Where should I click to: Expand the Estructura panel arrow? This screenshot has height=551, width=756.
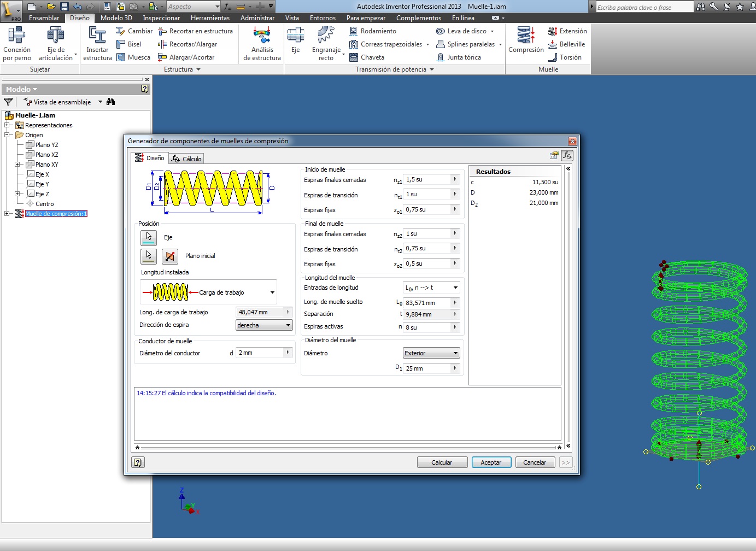(x=198, y=69)
